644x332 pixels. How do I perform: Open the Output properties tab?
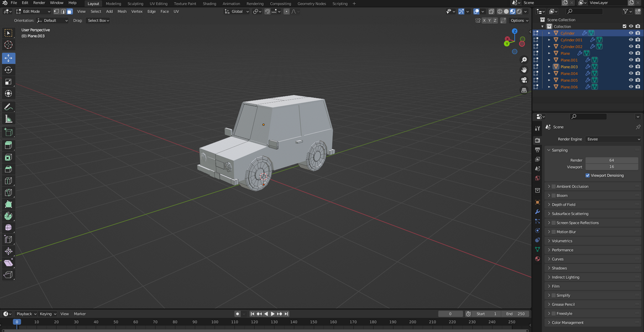pos(537,149)
